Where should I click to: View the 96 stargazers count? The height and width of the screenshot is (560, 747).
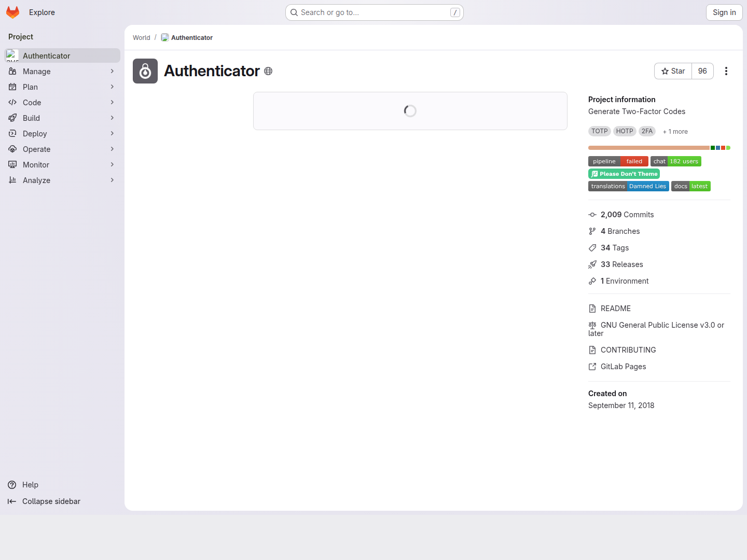(702, 71)
